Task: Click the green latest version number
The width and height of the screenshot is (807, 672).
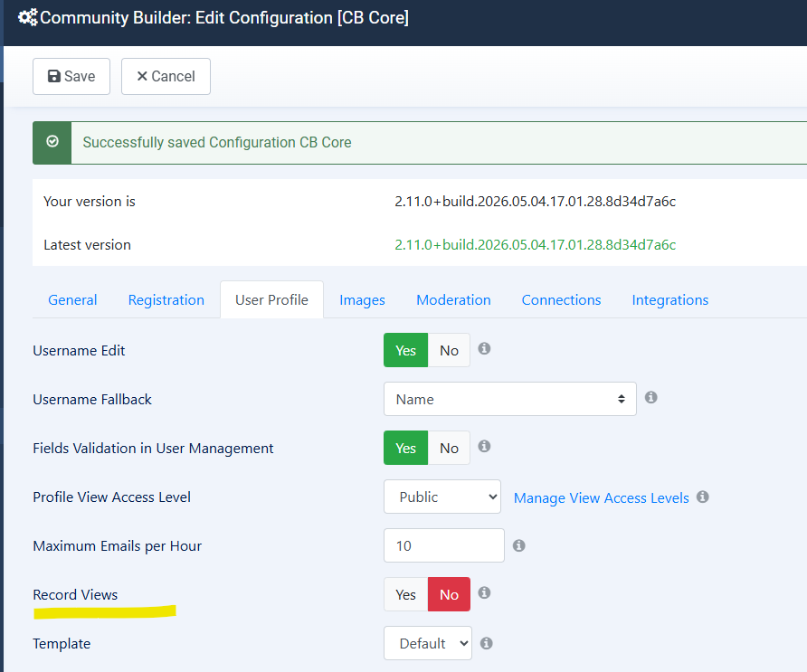Action: (536, 244)
